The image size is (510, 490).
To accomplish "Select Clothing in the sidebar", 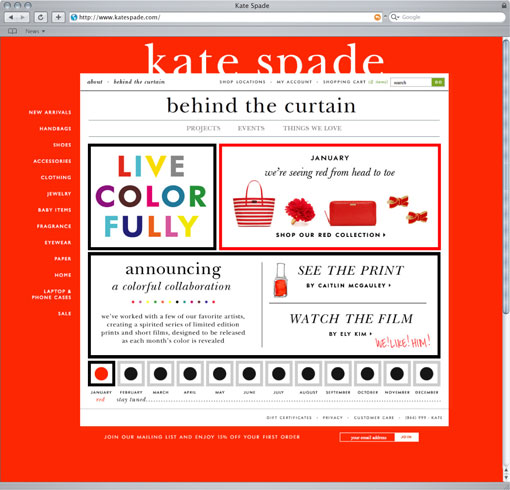I will point(56,177).
